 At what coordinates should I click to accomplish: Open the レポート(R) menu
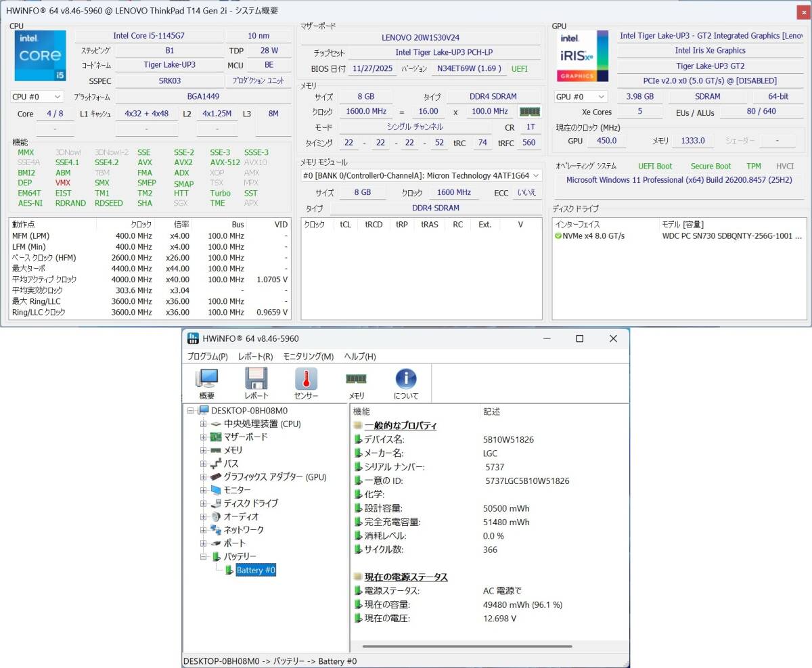(255, 357)
